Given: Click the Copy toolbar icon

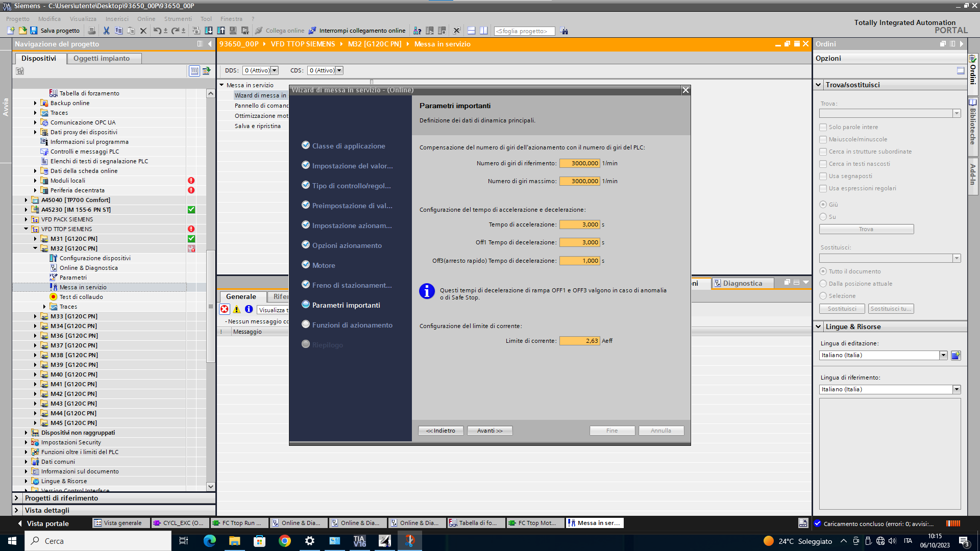Looking at the screenshot, I should [x=118, y=31].
